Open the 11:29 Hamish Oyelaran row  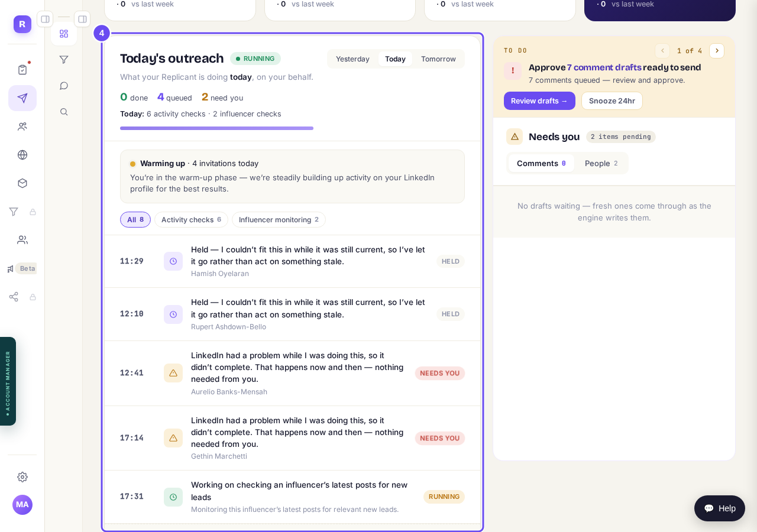pyautogui.click(x=292, y=261)
